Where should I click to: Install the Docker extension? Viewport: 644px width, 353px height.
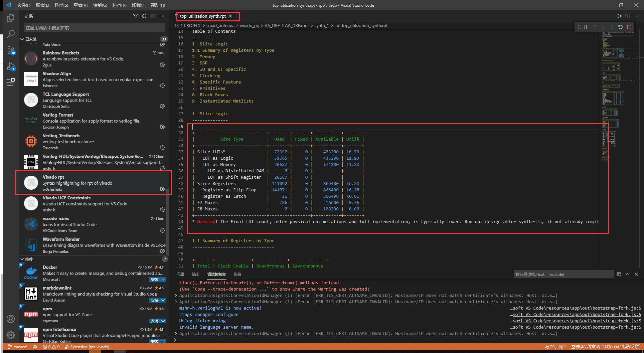point(154,280)
